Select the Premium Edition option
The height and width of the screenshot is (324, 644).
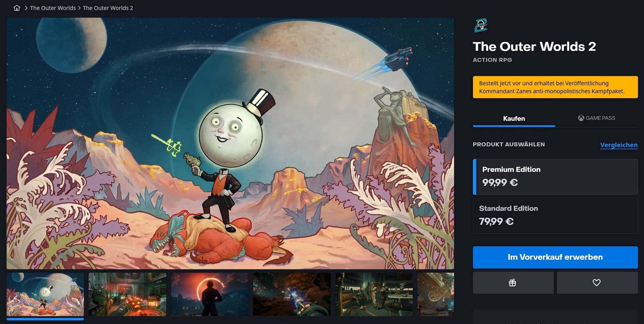tap(555, 177)
